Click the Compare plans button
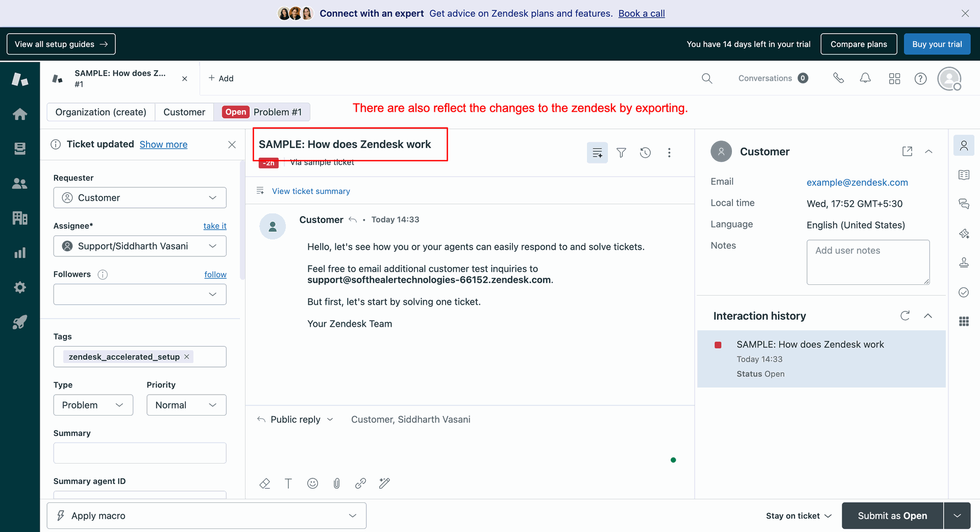The image size is (980, 532). coord(859,44)
